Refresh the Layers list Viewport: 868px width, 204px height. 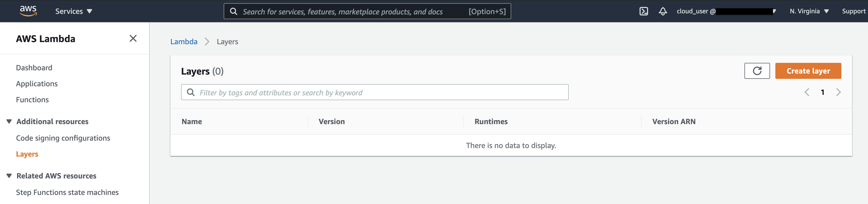(757, 71)
